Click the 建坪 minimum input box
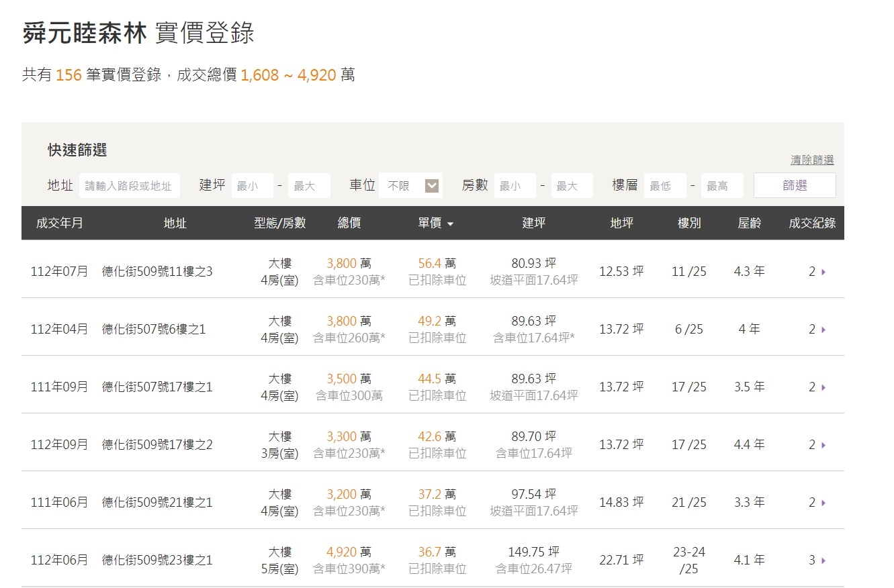 click(251, 185)
